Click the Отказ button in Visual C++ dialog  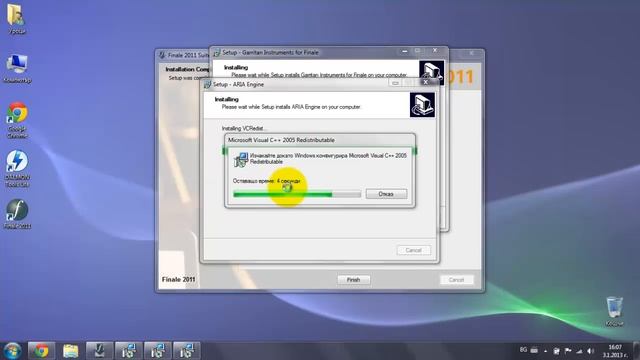[x=386, y=194]
